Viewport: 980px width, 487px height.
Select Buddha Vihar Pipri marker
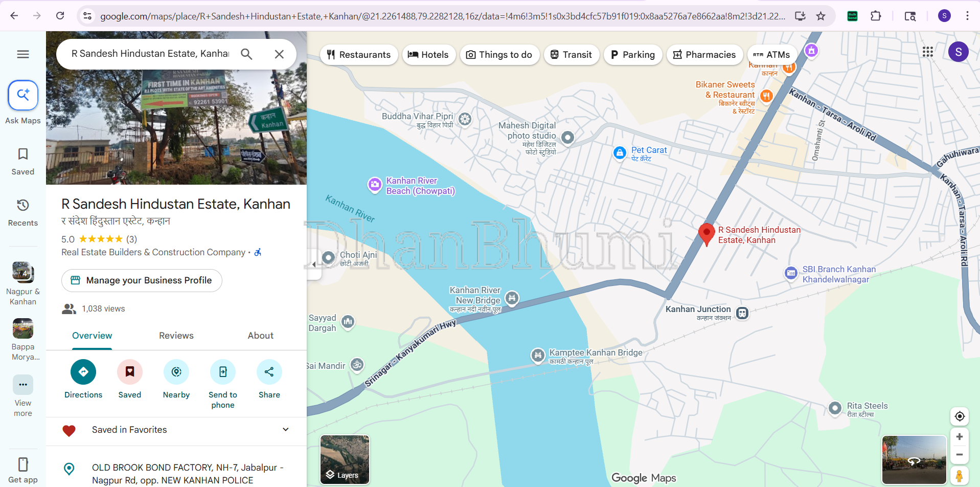click(465, 119)
